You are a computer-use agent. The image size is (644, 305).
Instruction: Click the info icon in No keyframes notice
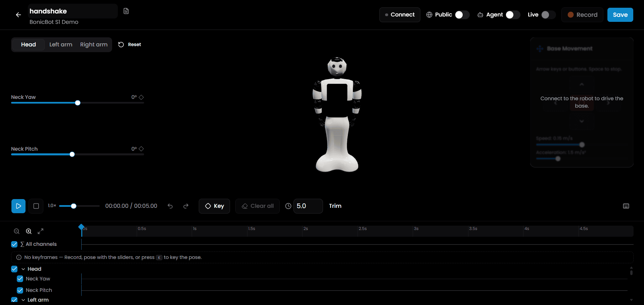19,257
